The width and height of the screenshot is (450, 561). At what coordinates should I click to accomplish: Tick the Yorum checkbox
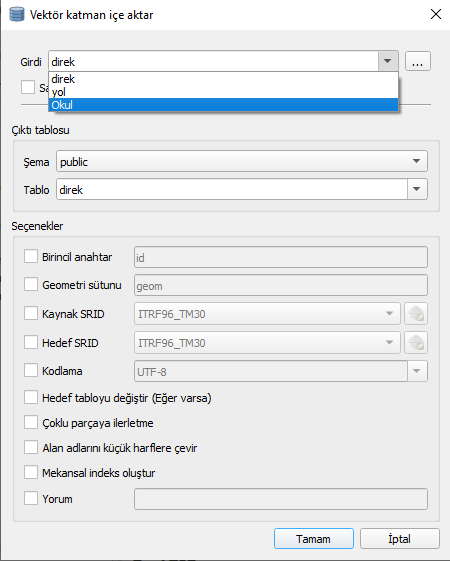(x=31, y=498)
